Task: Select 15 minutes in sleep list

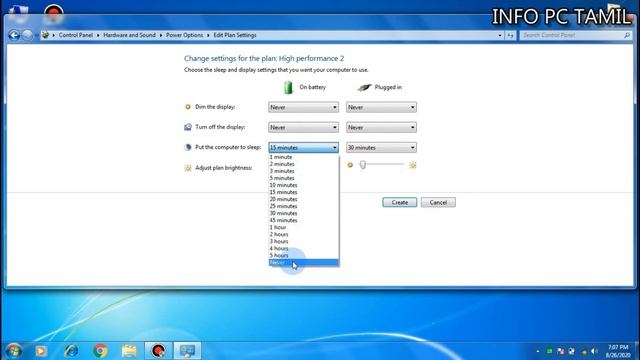Action: (x=303, y=192)
